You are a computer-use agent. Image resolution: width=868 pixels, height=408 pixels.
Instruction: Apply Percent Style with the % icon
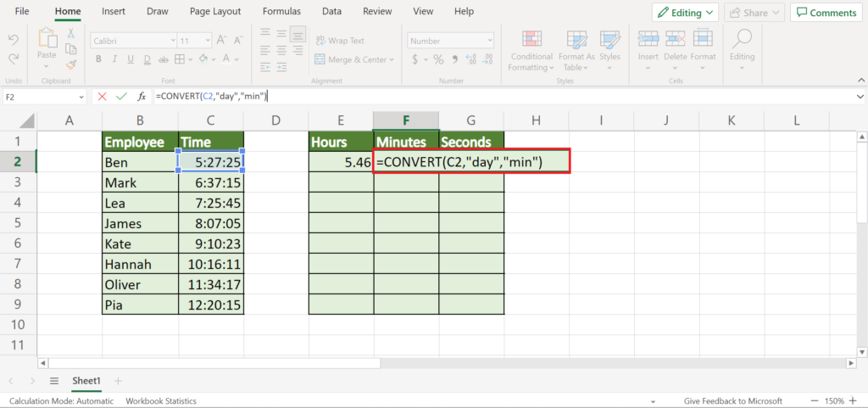438,59
